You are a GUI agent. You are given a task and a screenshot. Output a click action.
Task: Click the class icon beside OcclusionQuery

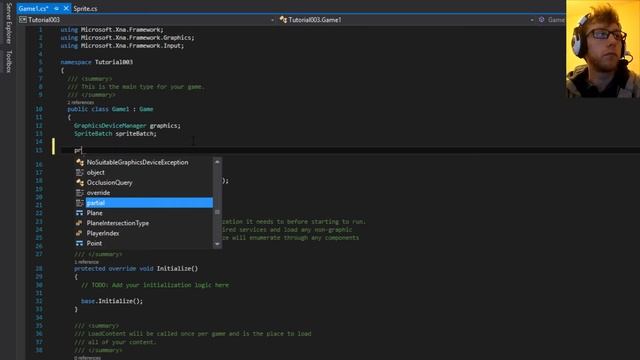(80, 182)
